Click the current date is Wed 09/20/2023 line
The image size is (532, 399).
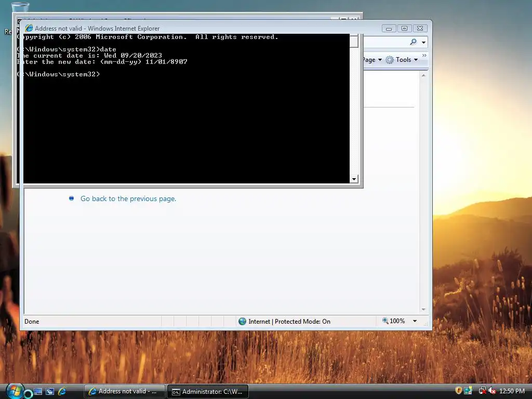tap(89, 55)
